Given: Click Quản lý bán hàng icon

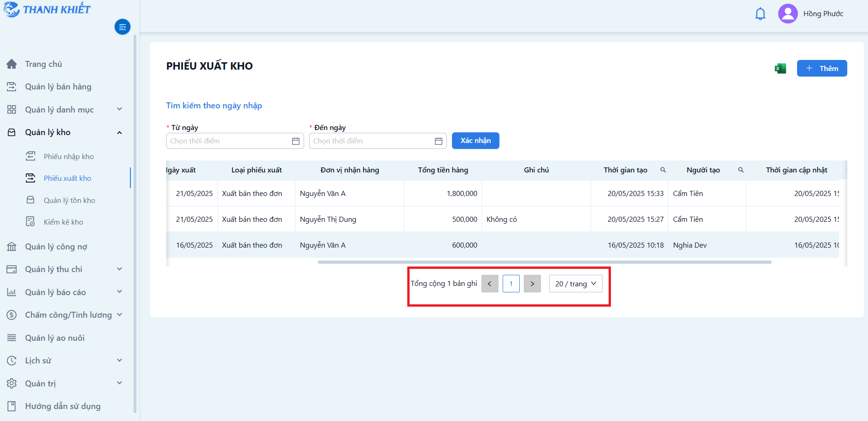Looking at the screenshot, I should [12, 87].
